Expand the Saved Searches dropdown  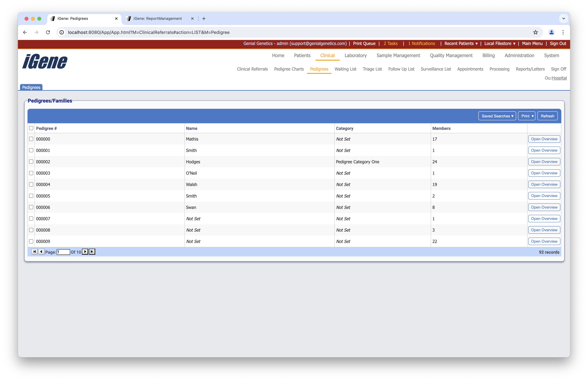pyautogui.click(x=497, y=116)
